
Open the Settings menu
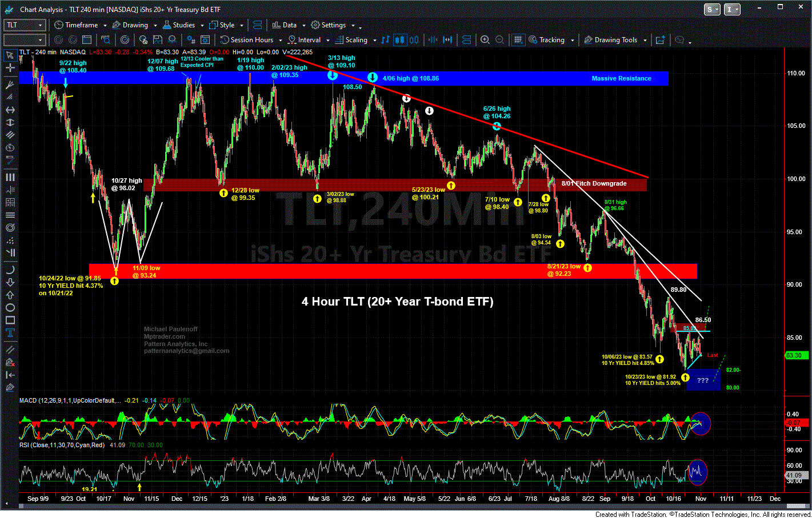pyautogui.click(x=329, y=25)
